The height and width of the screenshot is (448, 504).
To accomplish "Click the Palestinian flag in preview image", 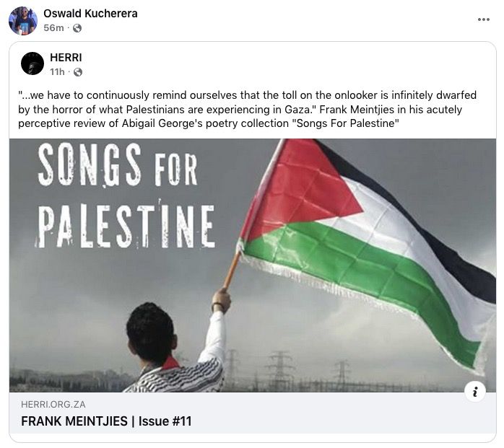I will [x=361, y=238].
